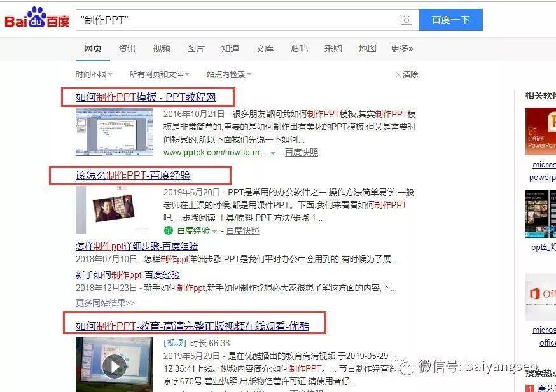Open the 图片 tab

(x=196, y=48)
